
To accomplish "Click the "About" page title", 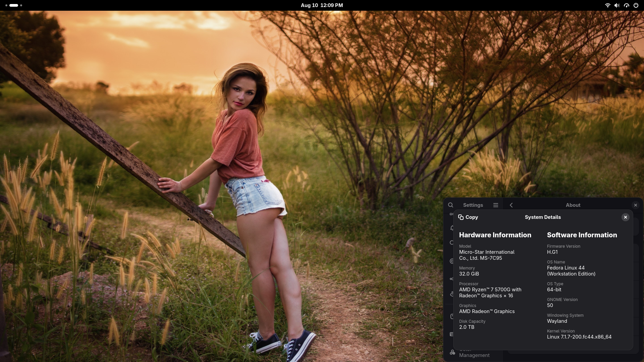I will click(x=573, y=205).
